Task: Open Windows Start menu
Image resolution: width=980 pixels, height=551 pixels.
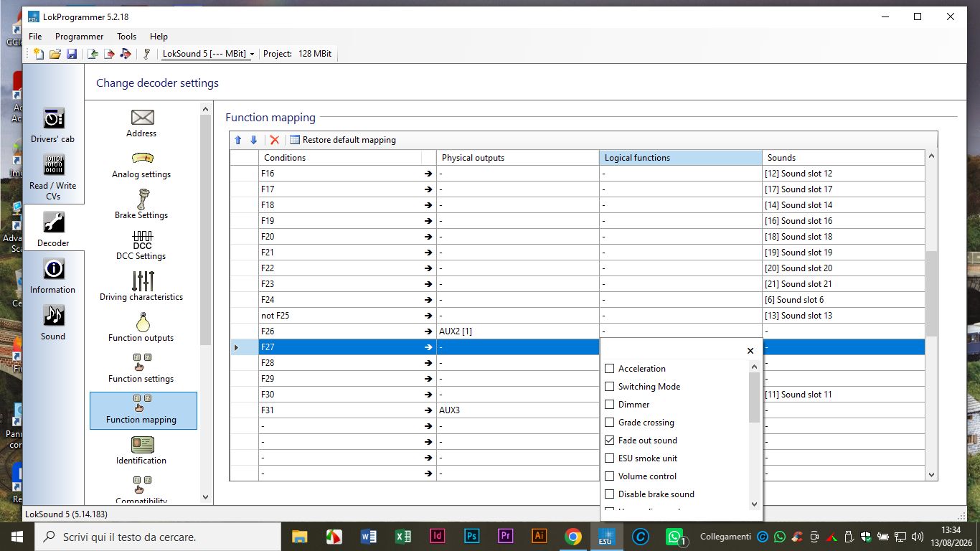Action: [17, 537]
